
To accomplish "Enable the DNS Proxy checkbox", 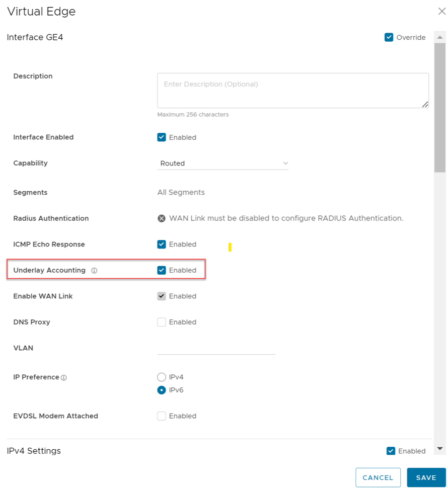I will pos(162,322).
